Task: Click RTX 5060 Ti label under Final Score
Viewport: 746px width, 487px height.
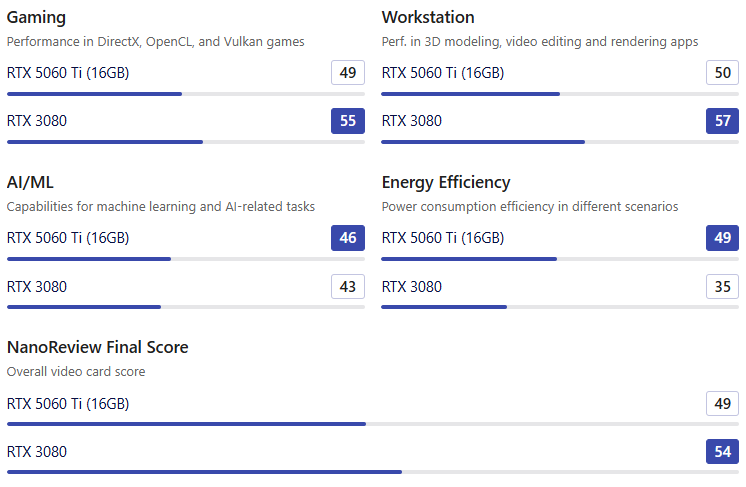Action: point(68,404)
